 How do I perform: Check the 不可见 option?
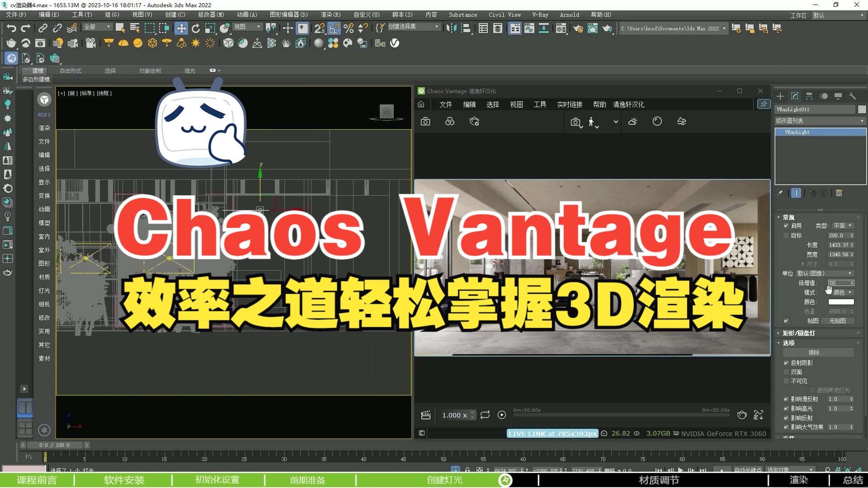[x=787, y=381]
